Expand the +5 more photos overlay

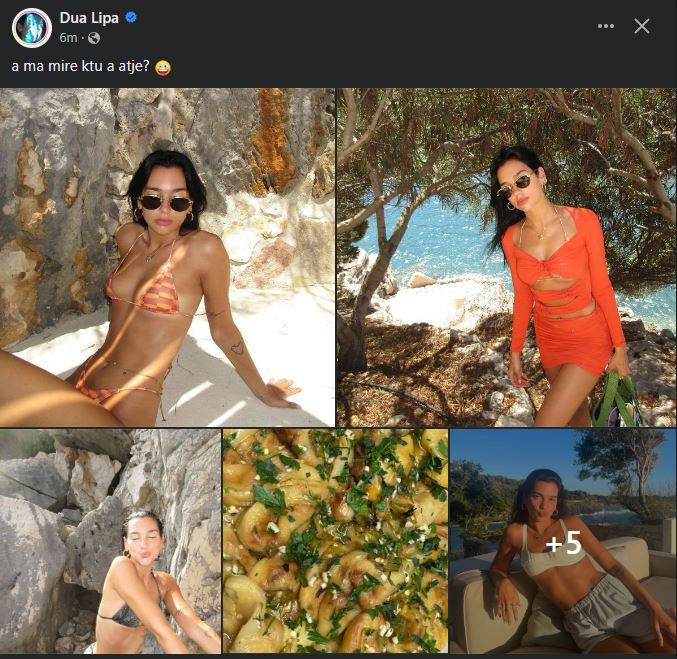pos(563,543)
